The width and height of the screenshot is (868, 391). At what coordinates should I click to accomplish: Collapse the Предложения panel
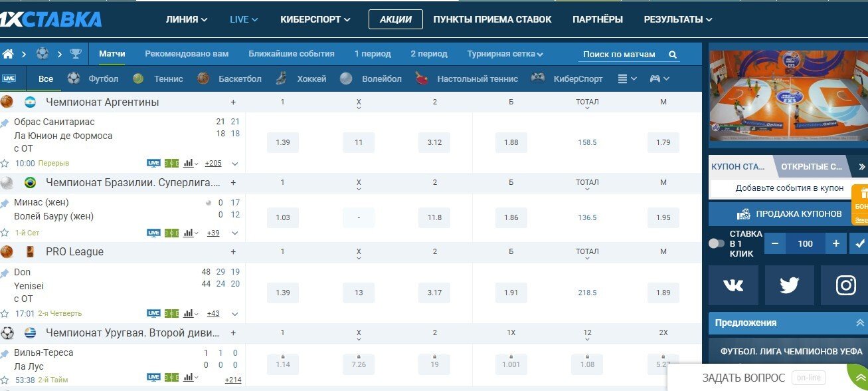click(x=860, y=323)
